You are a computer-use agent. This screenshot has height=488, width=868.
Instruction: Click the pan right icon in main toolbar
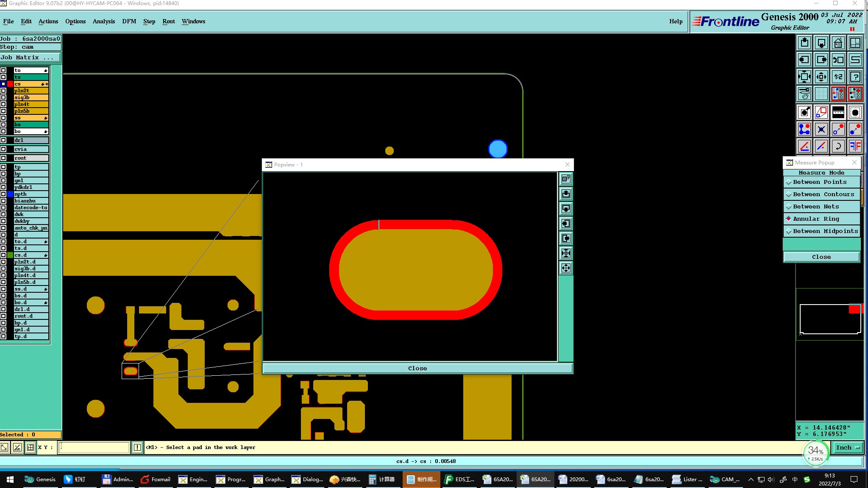tap(821, 60)
